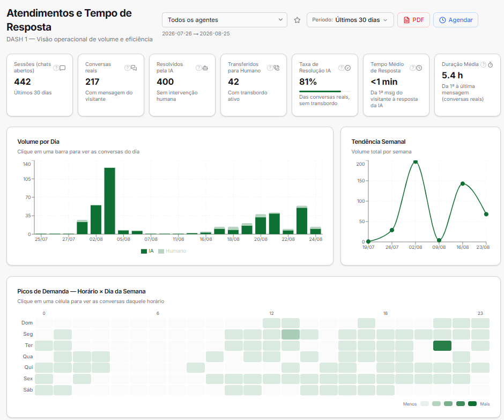Show help for Resolvidos pela IA card
The width and height of the screenshot is (504, 420).
[x=198, y=68]
